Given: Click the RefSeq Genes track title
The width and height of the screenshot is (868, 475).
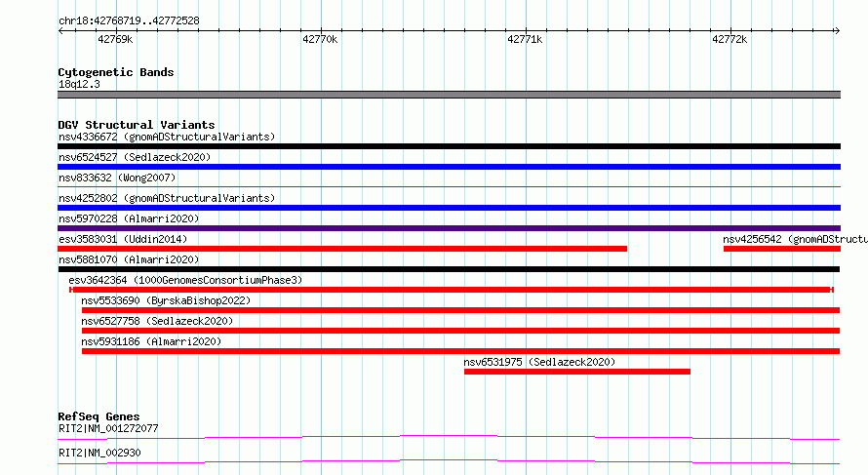Looking at the screenshot, I should [x=99, y=416].
